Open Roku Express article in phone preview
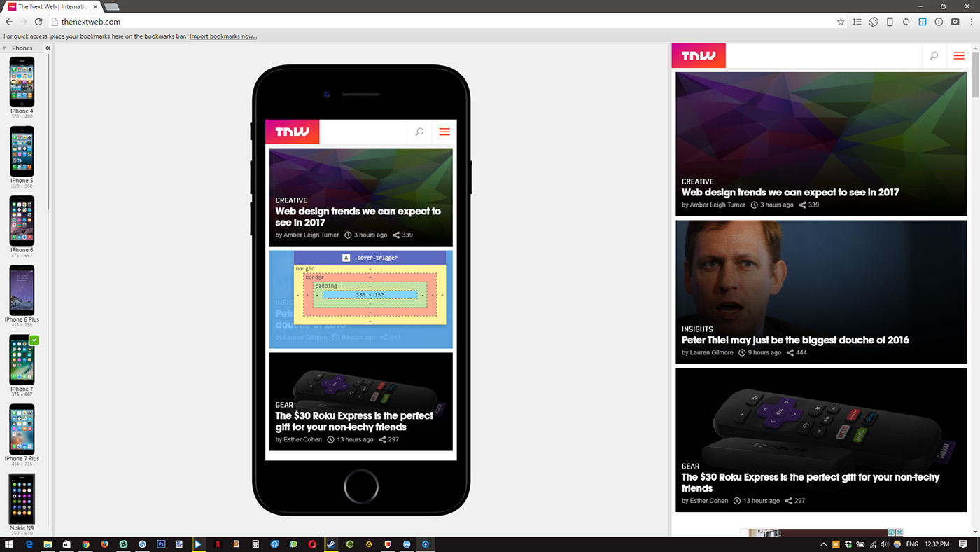Image resolution: width=980 pixels, height=552 pixels. [361, 402]
